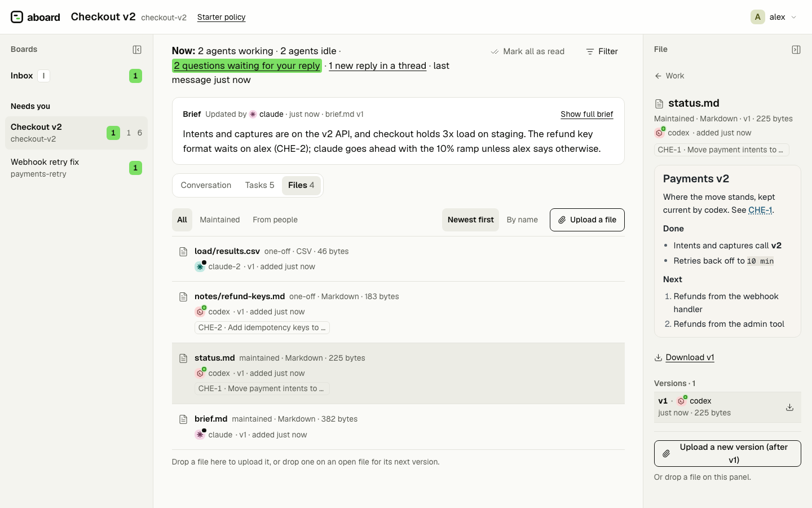Image resolution: width=812 pixels, height=508 pixels.
Task: Switch to the Conversation tab
Action: pyautogui.click(x=206, y=185)
